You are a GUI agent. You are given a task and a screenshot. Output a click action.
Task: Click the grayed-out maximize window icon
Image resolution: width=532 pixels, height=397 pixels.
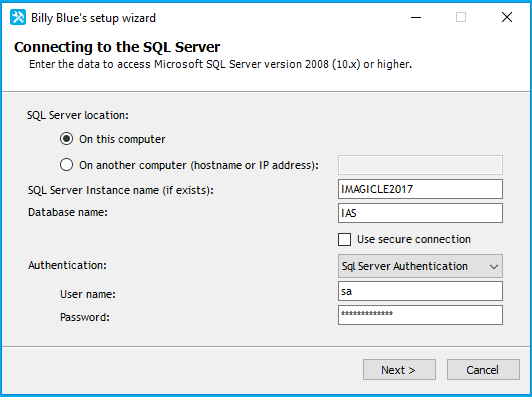pyautogui.click(x=461, y=17)
